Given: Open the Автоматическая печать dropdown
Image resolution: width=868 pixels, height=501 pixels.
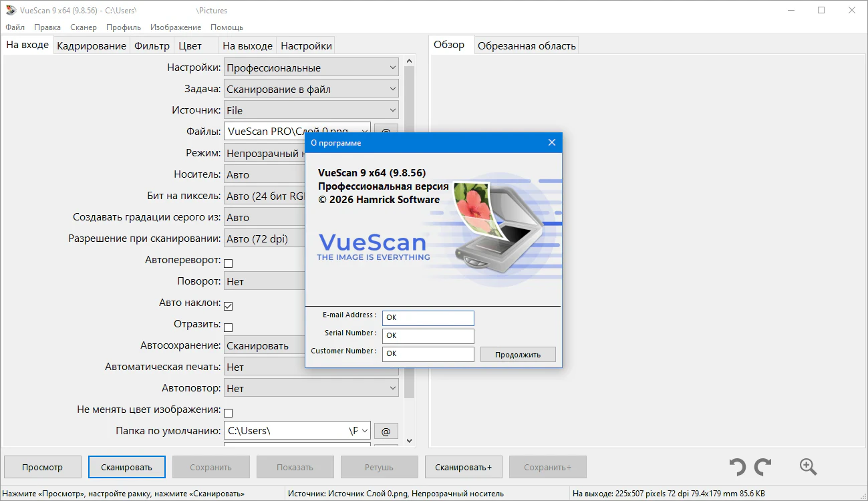Looking at the screenshot, I should [x=265, y=367].
